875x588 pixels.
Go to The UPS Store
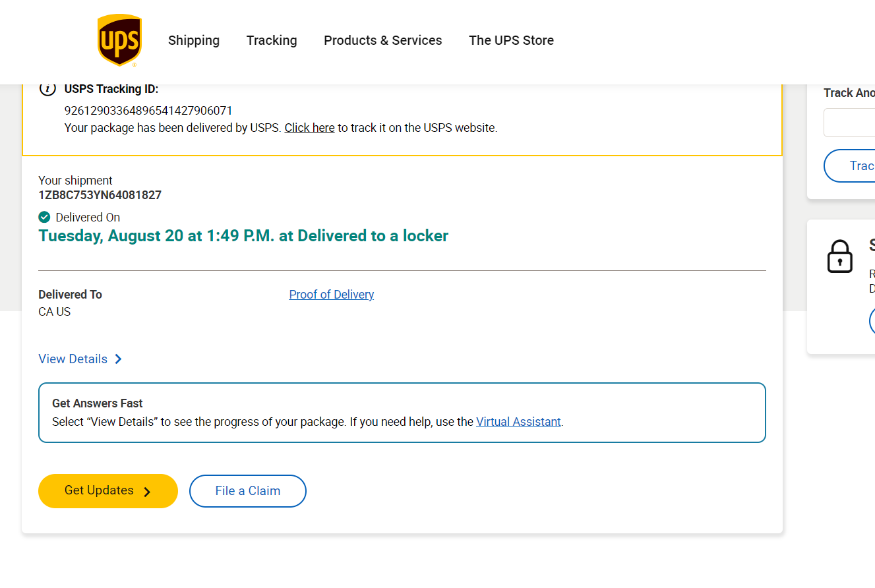(x=511, y=40)
